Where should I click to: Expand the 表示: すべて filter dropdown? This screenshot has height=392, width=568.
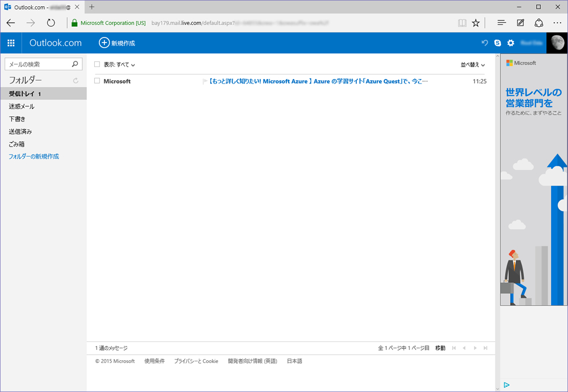click(119, 65)
